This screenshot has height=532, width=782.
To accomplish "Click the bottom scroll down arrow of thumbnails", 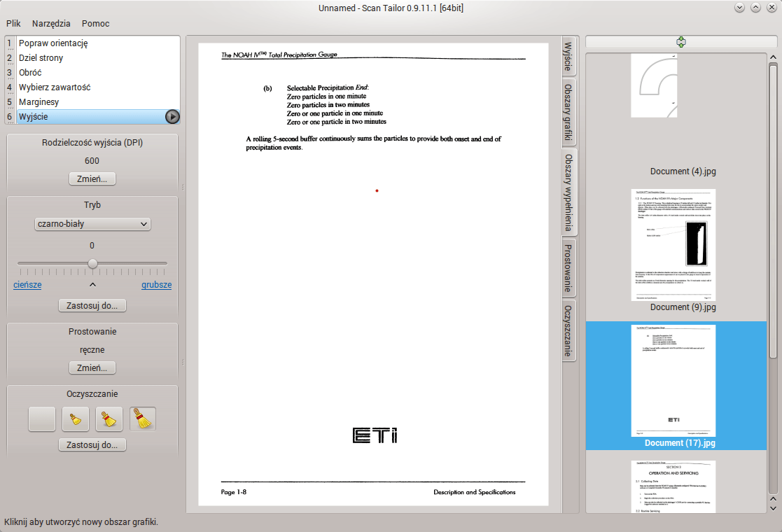I will coord(773,509).
